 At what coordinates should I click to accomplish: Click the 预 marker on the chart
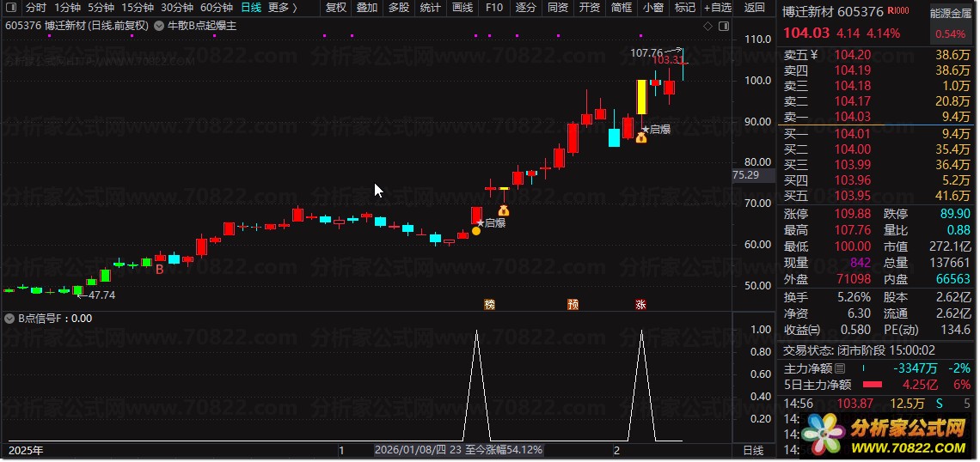[x=573, y=305]
